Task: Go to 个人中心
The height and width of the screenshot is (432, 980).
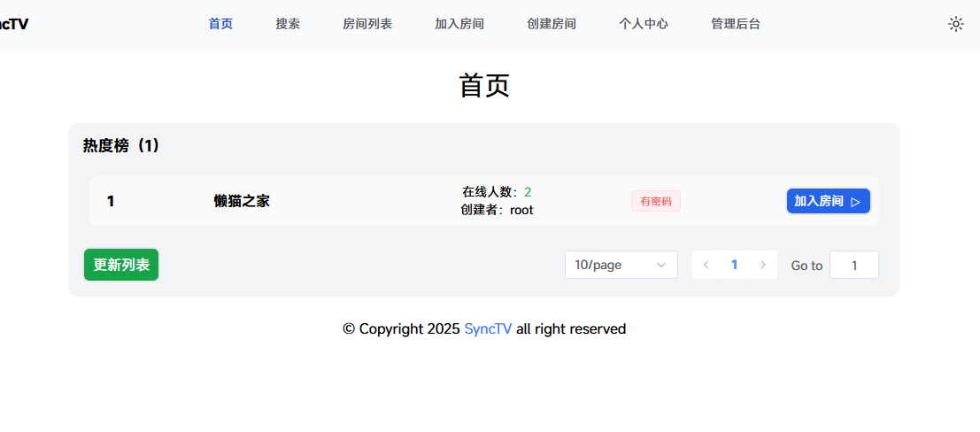Action: tap(644, 25)
